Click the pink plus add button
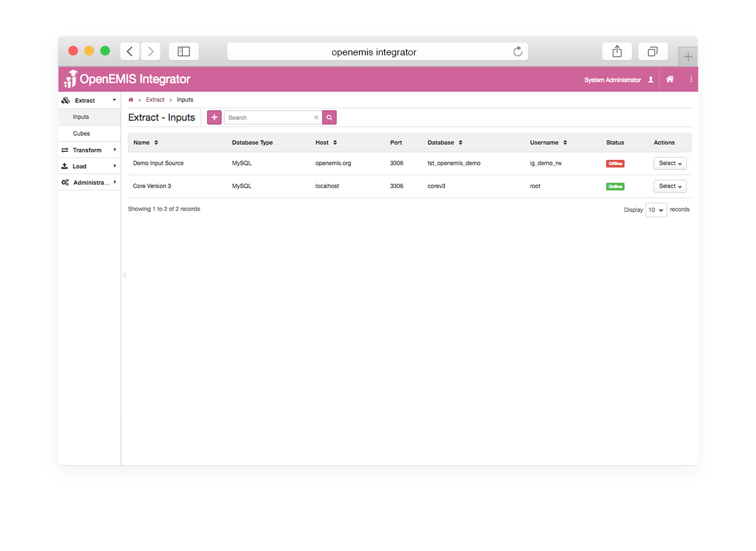Image resolution: width=756 pixels, height=551 pixels. click(x=214, y=117)
